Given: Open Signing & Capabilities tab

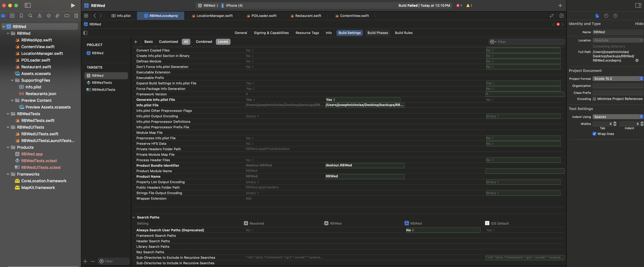Looking at the screenshot, I should coord(271,33).
